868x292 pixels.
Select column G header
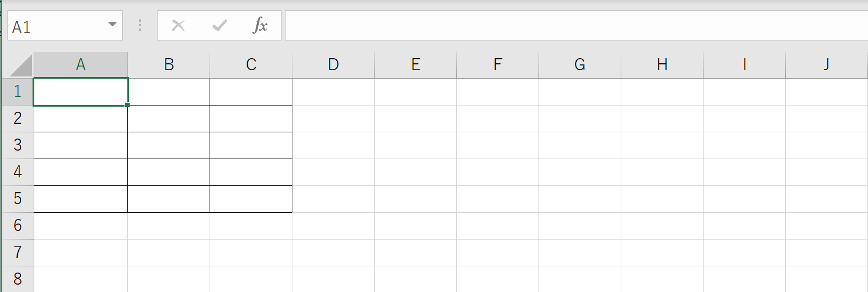click(x=580, y=65)
